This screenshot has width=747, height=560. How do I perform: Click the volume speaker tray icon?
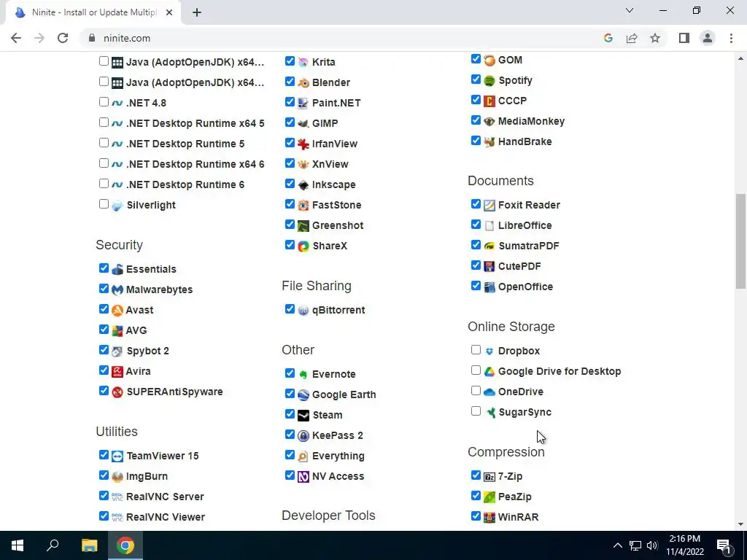pyautogui.click(x=652, y=545)
